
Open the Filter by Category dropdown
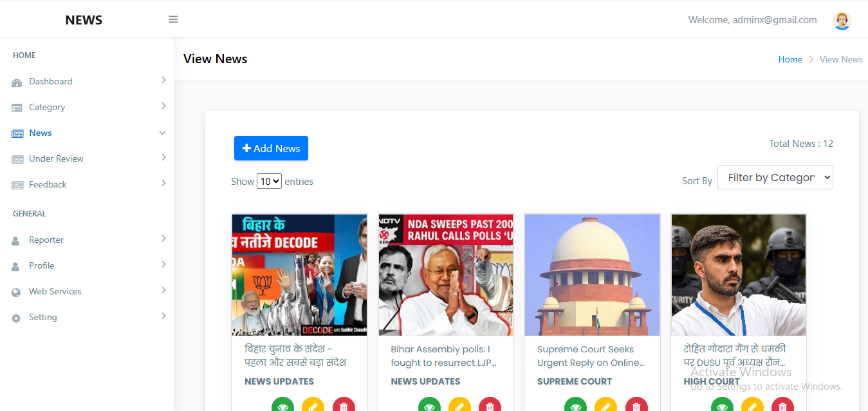click(775, 177)
